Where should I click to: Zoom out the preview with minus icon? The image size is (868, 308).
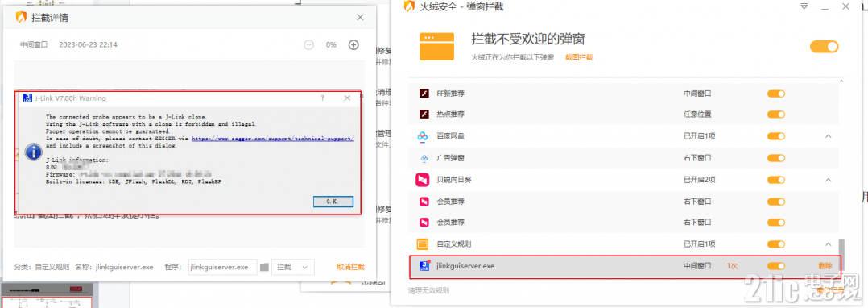coord(309,45)
